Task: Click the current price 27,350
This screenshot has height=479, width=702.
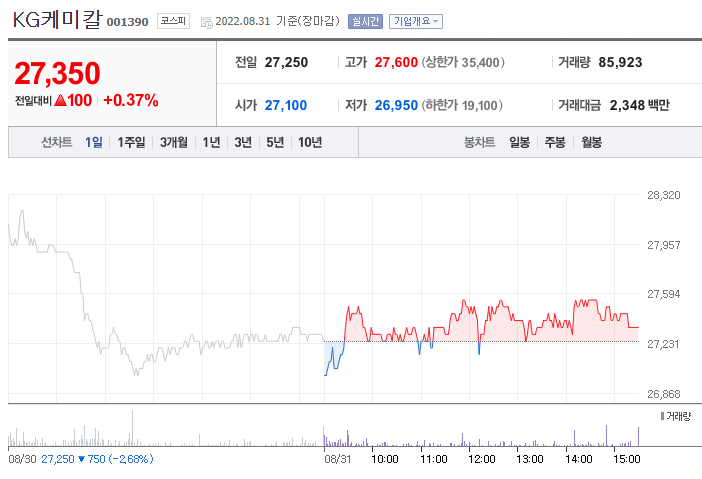Action: (57, 73)
